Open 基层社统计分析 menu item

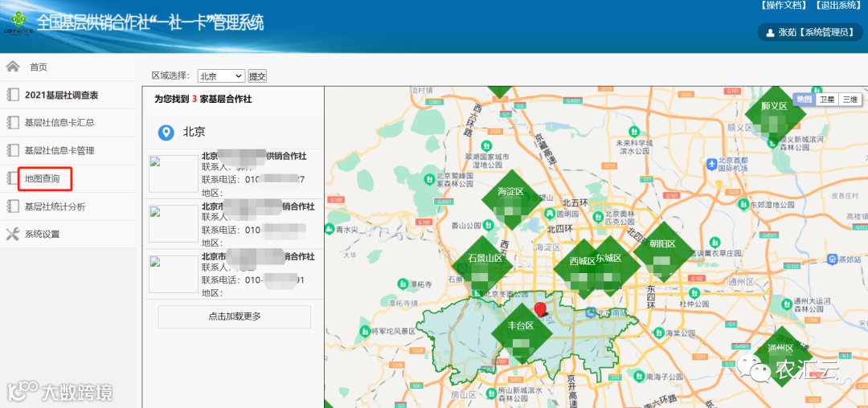tap(68, 206)
